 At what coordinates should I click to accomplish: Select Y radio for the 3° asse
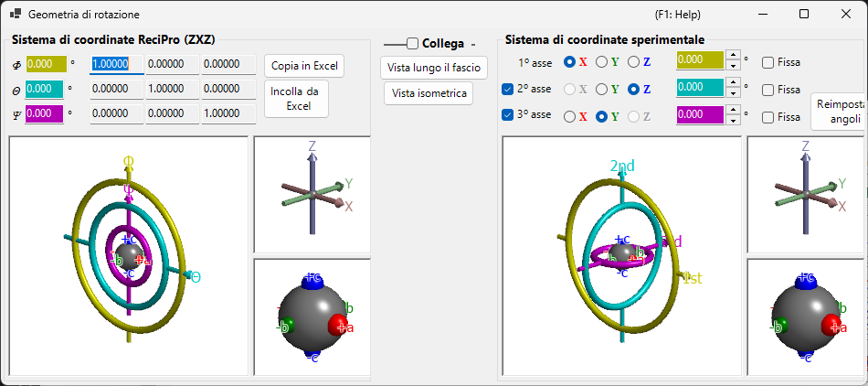(x=601, y=117)
